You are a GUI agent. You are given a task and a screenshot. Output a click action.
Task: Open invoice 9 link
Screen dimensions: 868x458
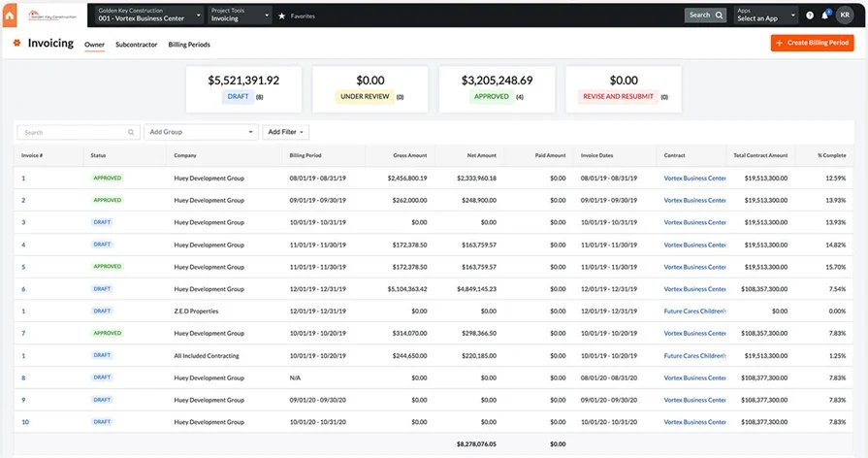[23, 400]
